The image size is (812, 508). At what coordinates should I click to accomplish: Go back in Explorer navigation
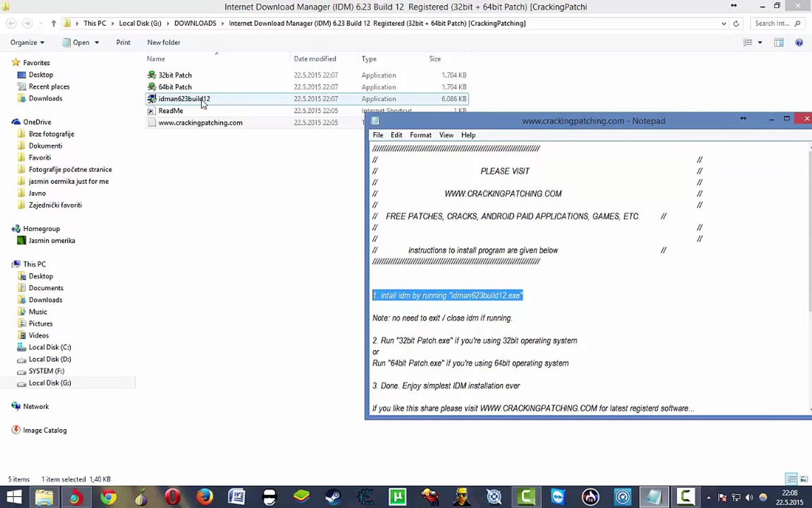click(11, 23)
